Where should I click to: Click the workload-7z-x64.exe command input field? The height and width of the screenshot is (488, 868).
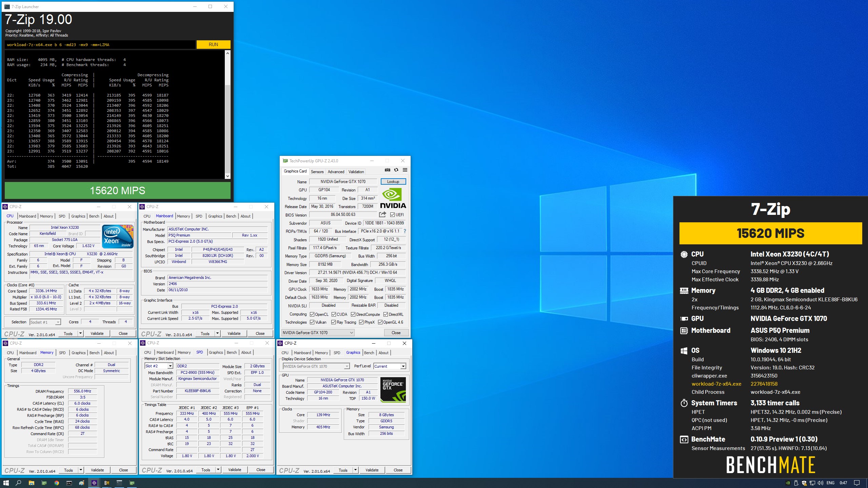click(x=100, y=44)
